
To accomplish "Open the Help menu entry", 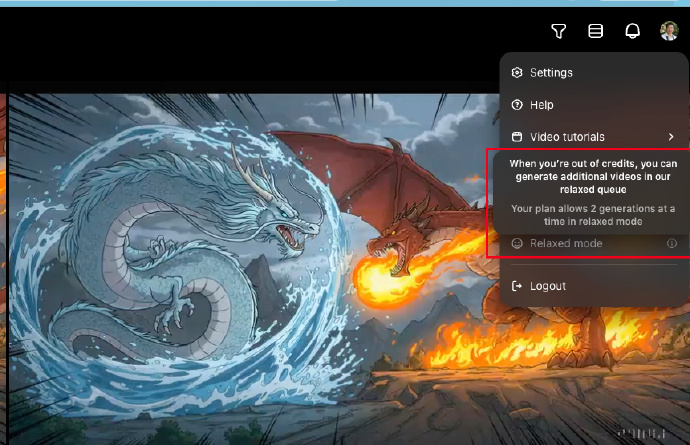I will 594,105.
